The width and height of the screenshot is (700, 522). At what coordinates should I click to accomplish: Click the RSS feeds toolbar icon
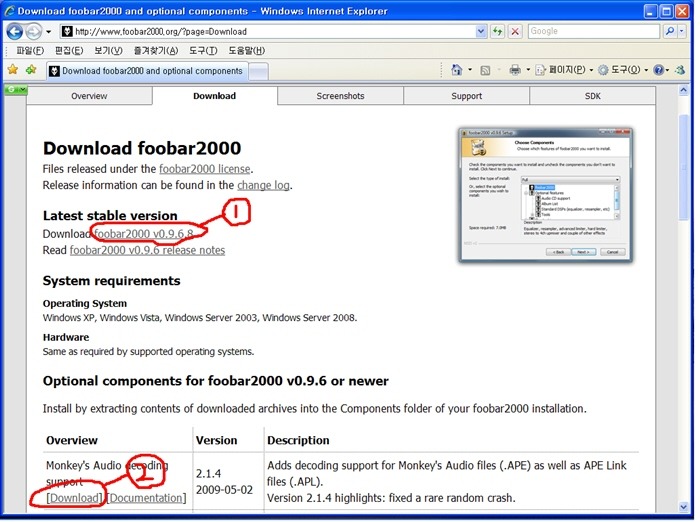(485, 70)
